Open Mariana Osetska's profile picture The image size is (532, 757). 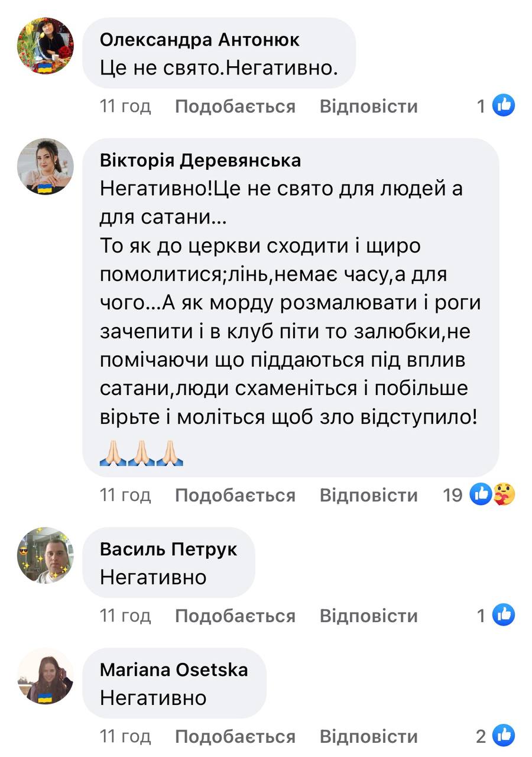coord(46,676)
